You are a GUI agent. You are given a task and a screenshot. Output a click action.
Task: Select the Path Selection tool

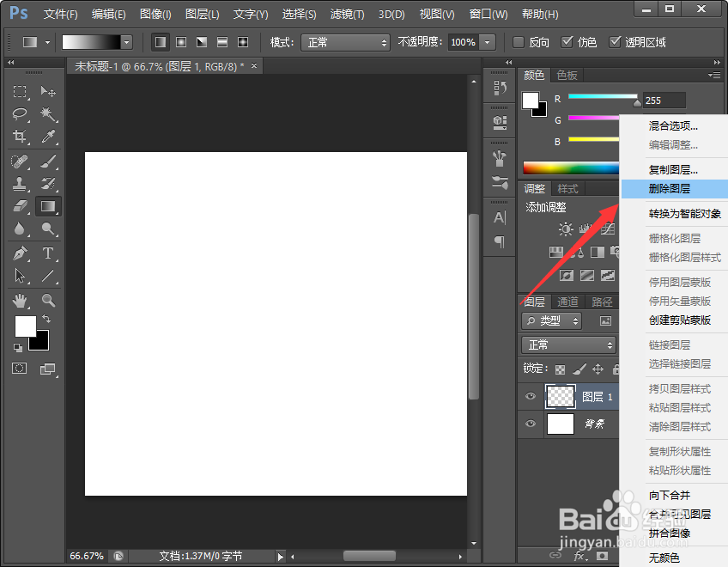(20, 276)
